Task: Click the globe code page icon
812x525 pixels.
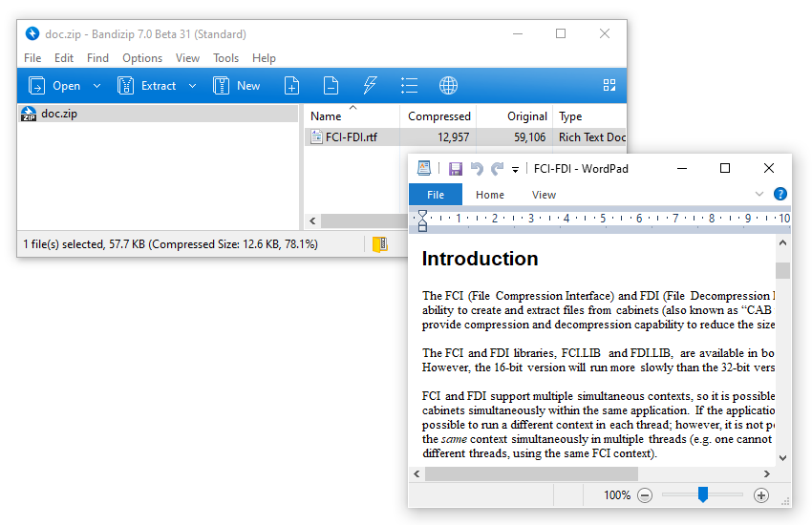Action: (x=448, y=86)
